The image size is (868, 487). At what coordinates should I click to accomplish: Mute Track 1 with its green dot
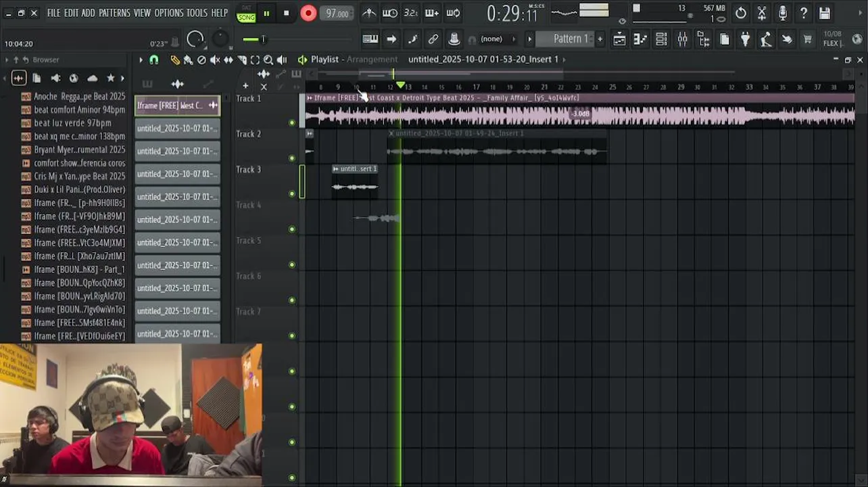(x=292, y=122)
